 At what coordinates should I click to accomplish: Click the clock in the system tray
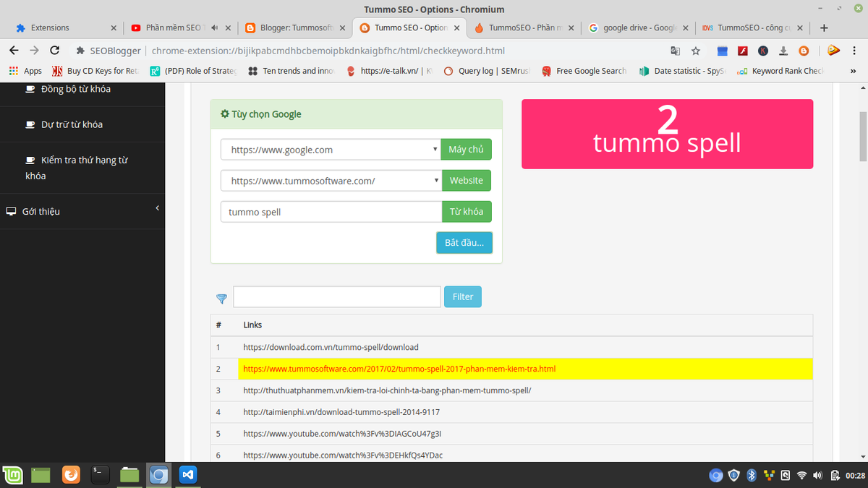pyautogui.click(x=856, y=476)
